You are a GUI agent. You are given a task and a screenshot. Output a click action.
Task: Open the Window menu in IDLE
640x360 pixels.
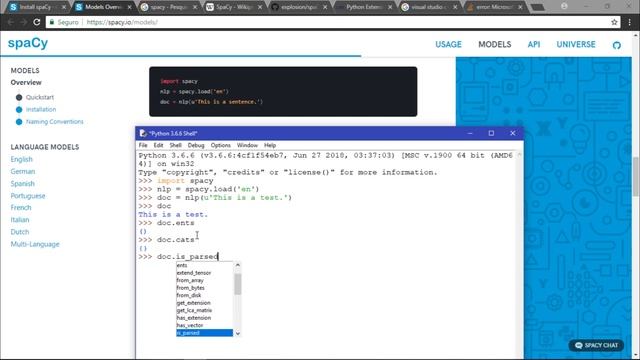coord(247,145)
